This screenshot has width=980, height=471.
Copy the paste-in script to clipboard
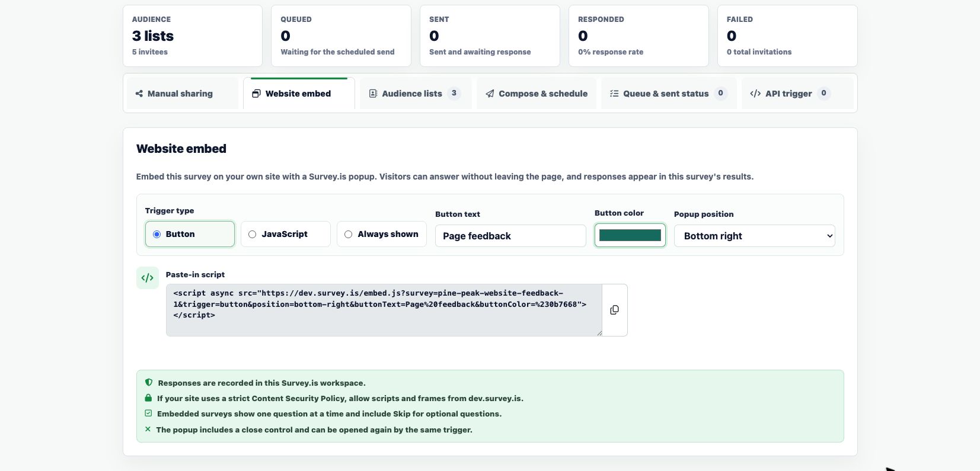click(x=614, y=310)
